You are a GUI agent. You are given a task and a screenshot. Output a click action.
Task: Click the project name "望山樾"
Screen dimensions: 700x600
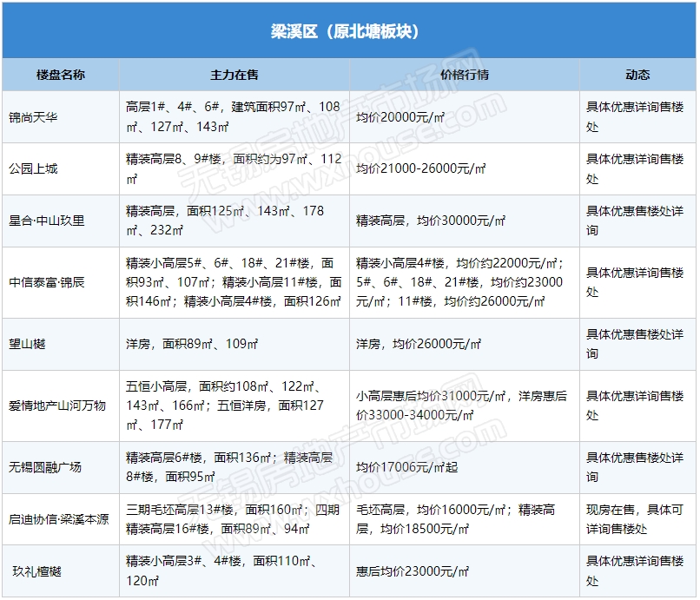(x=27, y=344)
